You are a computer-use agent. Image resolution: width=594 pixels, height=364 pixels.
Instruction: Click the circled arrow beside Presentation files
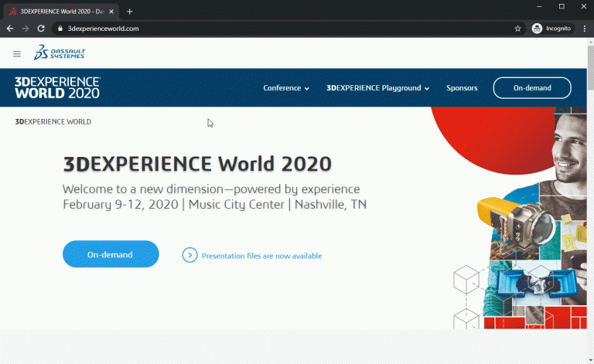click(x=189, y=255)
